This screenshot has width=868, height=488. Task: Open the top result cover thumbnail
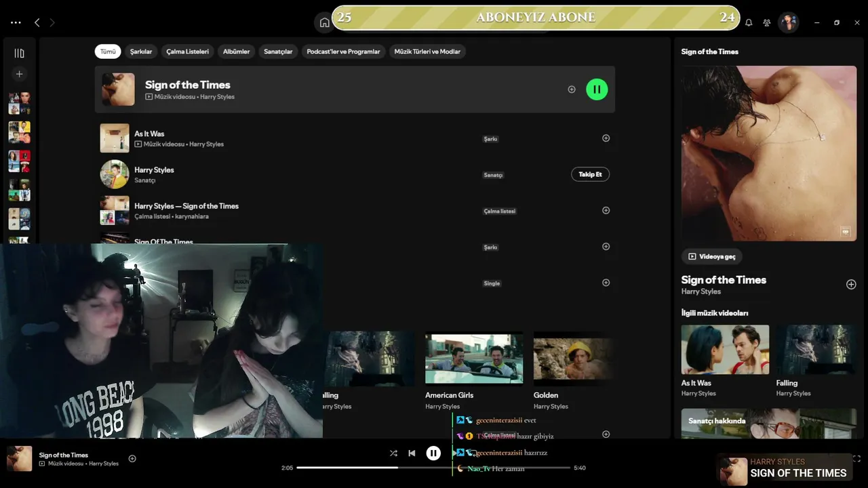(118, 89)
